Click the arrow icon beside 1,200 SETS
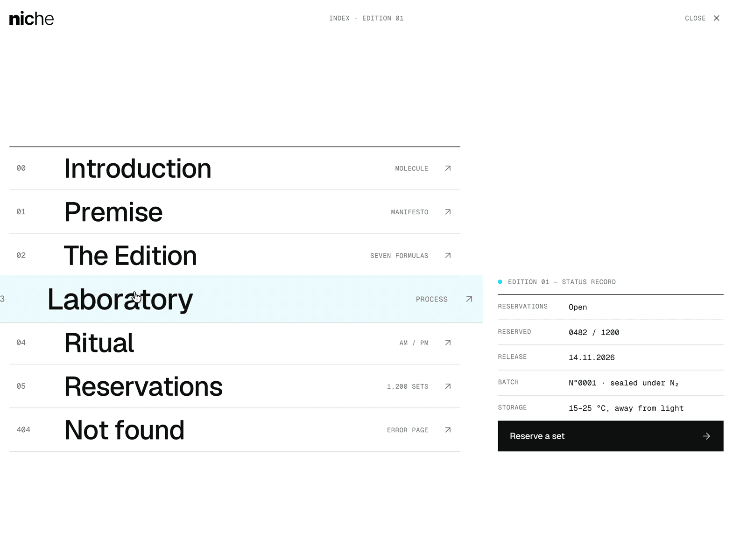Viewport: 747px width, 560px height. [x=448, y=386]
